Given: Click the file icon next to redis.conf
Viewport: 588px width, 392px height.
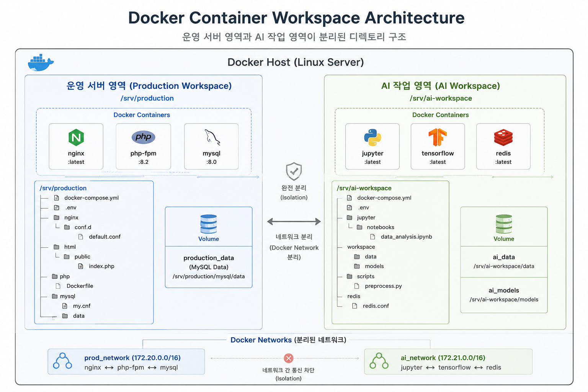Looking at the screenshot, I should point(354,306).
